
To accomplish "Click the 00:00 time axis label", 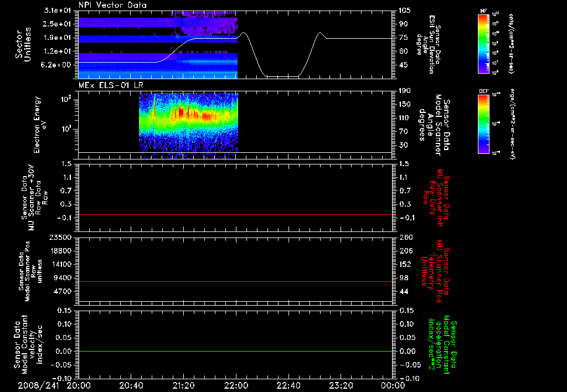I will point(393,386).
